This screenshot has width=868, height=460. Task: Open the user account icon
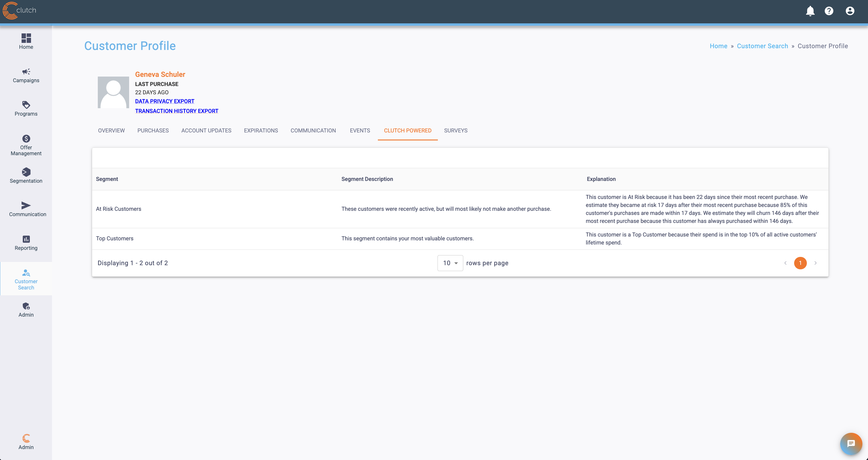[x=850, y=11]
